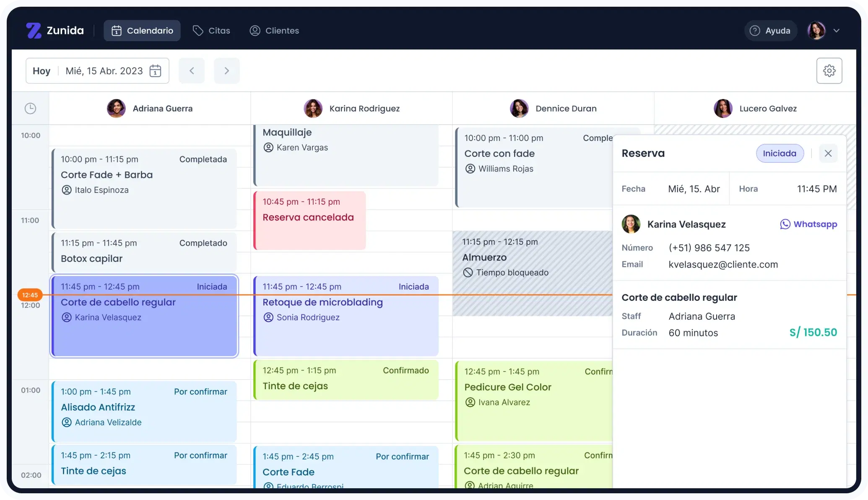
Task: Expand the user profile dropdown chevron
Action: 836,31
